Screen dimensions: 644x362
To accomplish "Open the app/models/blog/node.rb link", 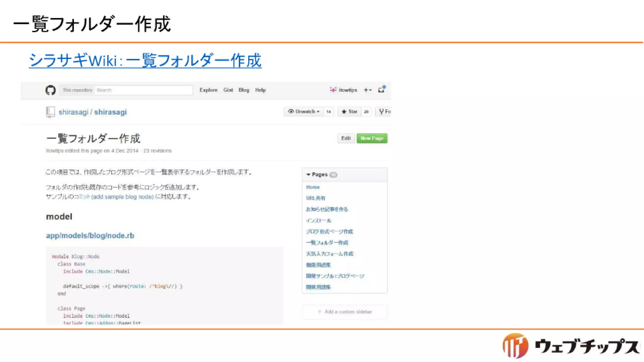I will [x=90, y=236].
